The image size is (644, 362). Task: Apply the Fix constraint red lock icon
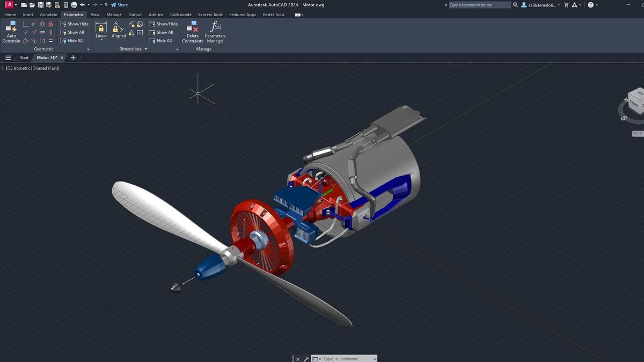tap(50, 24)
